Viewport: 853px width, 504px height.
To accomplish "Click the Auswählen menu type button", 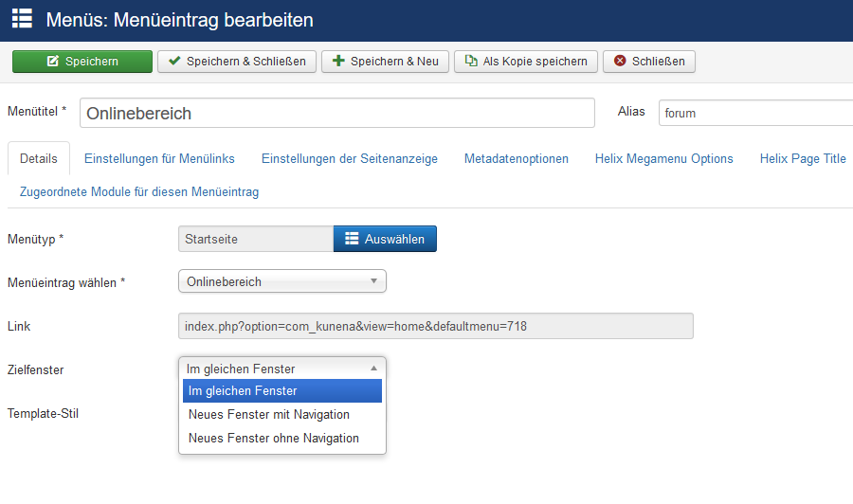I will 385,239.
